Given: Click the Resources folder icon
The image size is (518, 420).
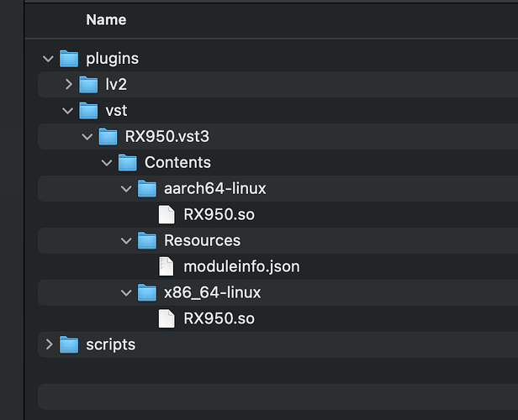Looking at the screenshot, I should pos(146,240).
